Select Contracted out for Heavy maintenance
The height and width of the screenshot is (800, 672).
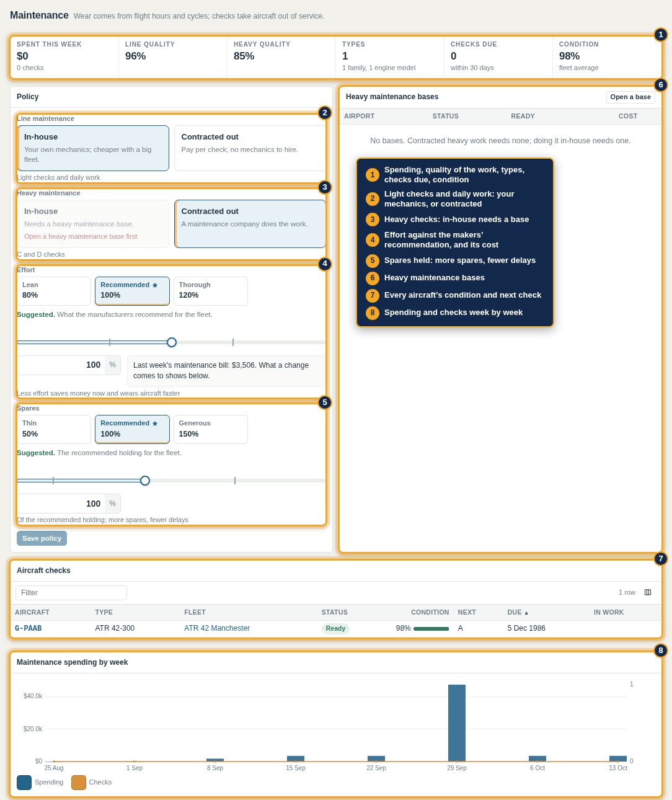pyautogui.click(x=250, y=224)
